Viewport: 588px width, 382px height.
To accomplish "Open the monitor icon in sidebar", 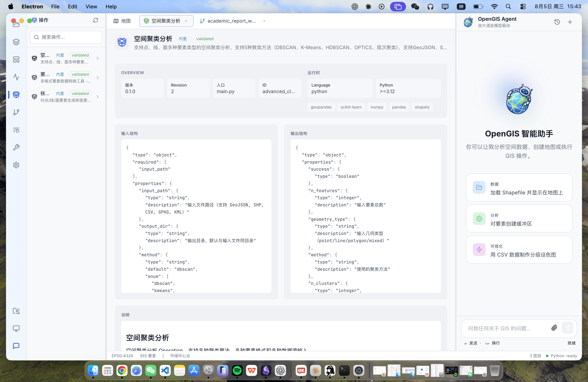I will (16, 328).
